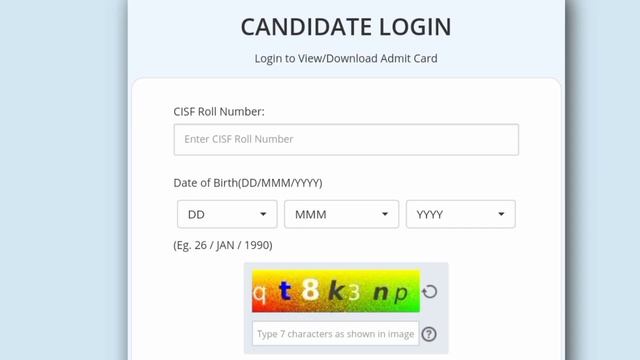
Task: Click the letter 'q' in captcha
Action: (260, 293)
